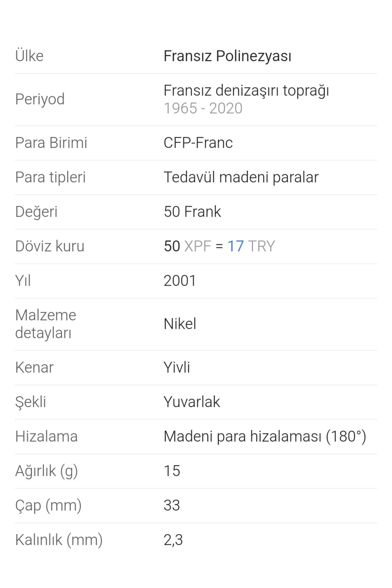Open the blue 17 exchange rate link
This screenshot has height=588, width=392.
236,246
